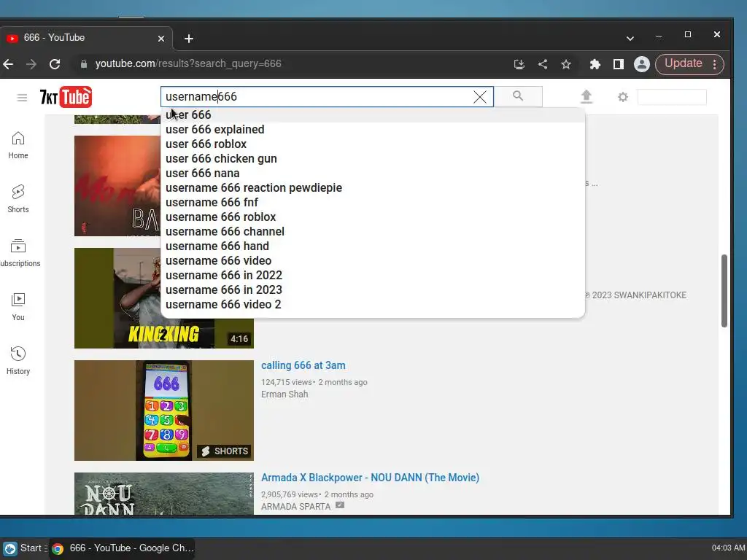Choose suggestion 'username 666 roblox'
This screenshot has height=560, width=747.
point(373,217)
